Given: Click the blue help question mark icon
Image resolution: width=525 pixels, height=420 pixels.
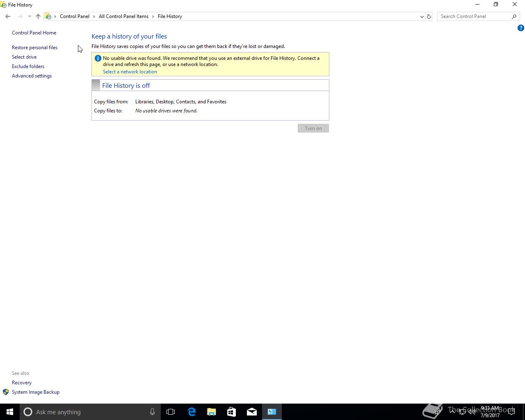Looking at the screenshot, I should (x=520, y=28).
